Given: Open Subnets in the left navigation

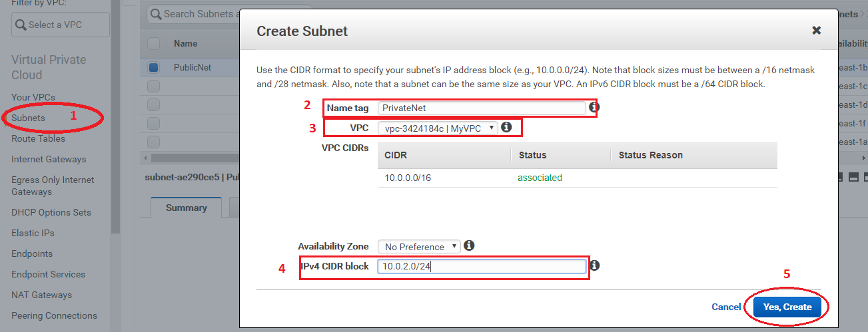Looking at the screenshot, I should (28, 118).
